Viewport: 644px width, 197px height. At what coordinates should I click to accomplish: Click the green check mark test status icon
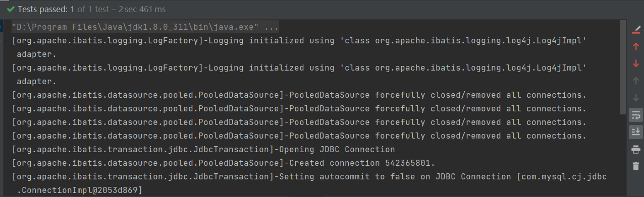[x=11, y=9]
